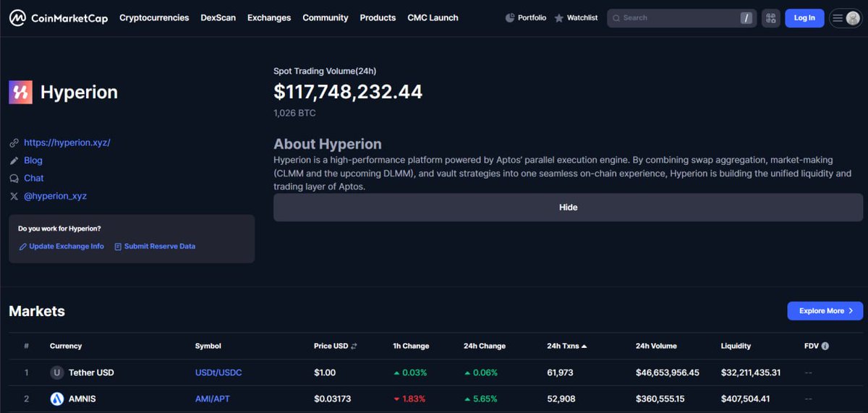The height and width of the screenshot is (413, 868).
Task: Open the Chat link
Action: pos(34,179)
